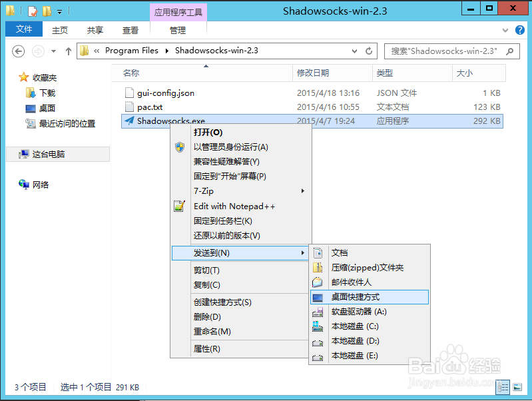Send to 本地磁盘 (E:)
The image size is (532, 401).
pos(370,356)
